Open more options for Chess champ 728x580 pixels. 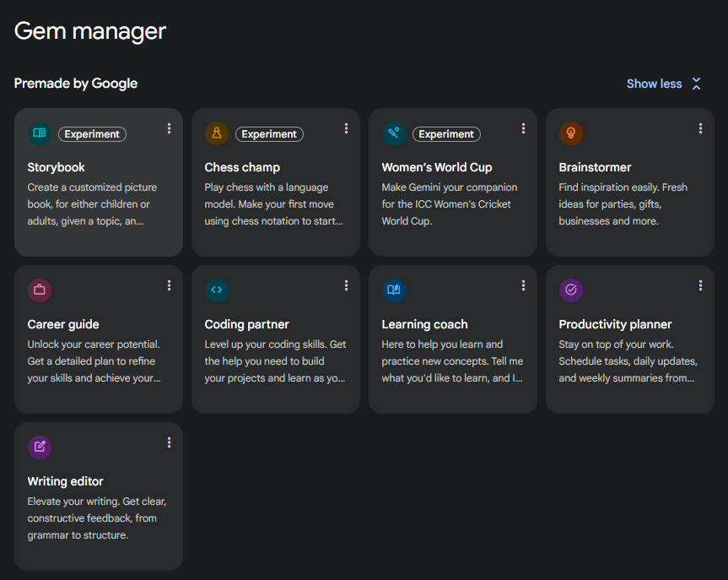tap(346, 128)
